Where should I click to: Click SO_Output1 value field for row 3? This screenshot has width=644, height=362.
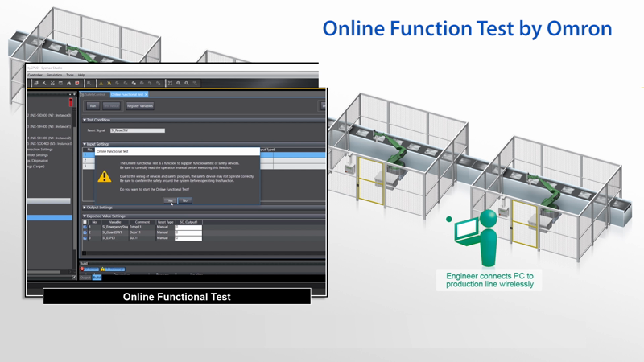188,238
